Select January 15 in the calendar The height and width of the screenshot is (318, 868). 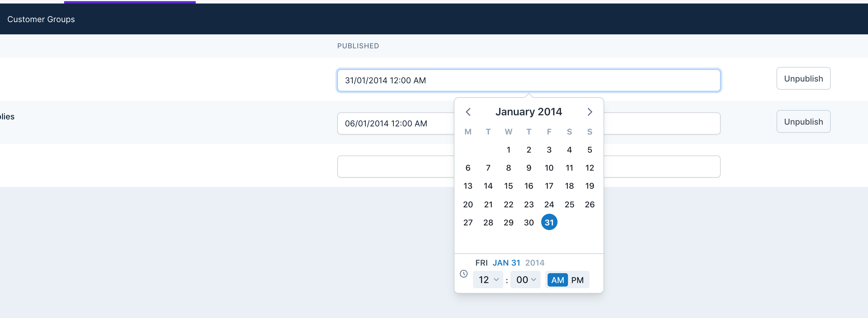(x=509, y=185)
